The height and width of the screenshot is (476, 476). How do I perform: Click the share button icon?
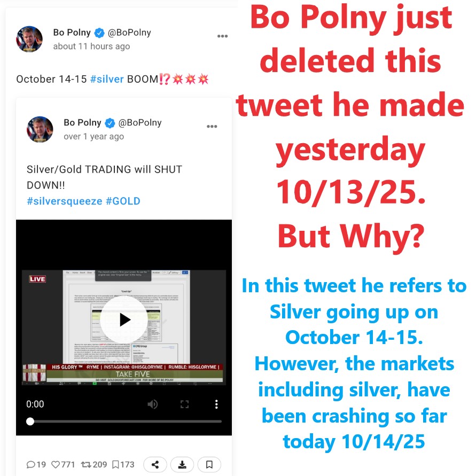coord(155,464)
